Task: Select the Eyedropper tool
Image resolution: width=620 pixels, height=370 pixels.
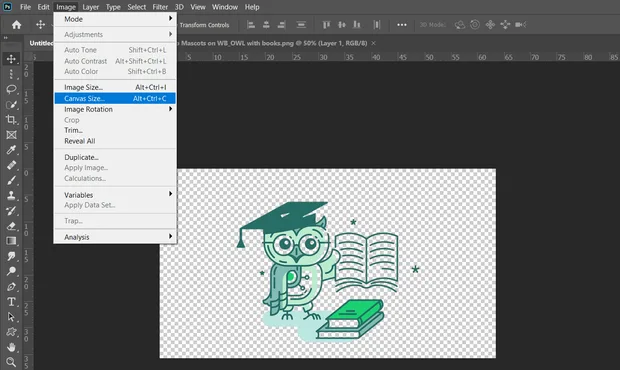Action: click(11, 150)
